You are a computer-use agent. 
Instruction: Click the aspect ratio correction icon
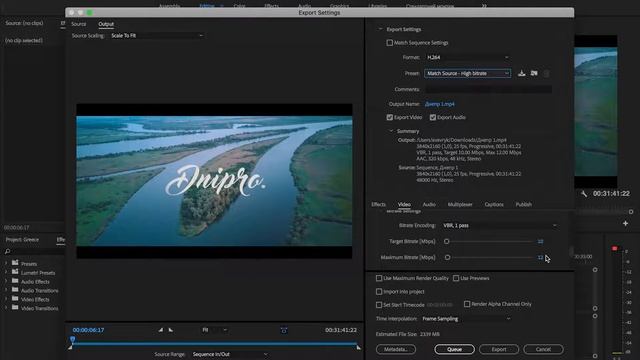coord(284,330)
